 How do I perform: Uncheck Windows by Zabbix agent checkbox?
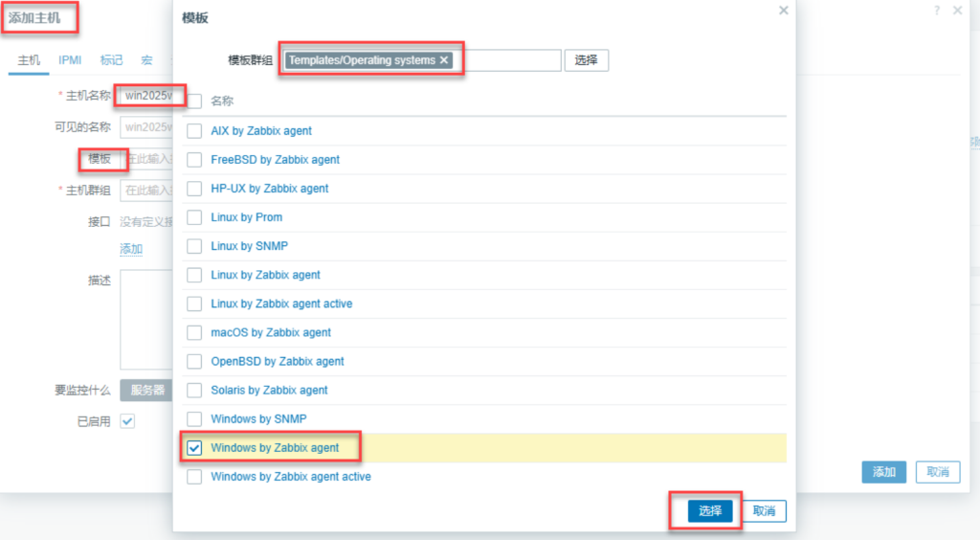[x=194, y=448]
